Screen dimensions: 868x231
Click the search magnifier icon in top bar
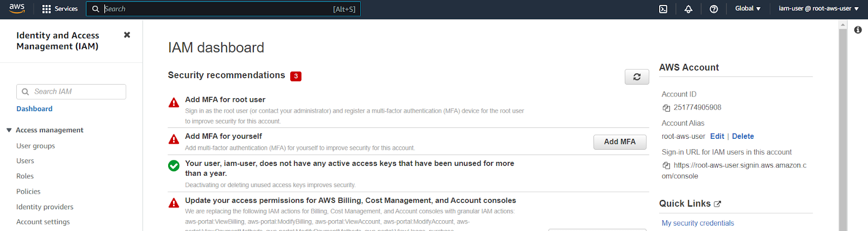pyautogui.click(x=95, y=9)
